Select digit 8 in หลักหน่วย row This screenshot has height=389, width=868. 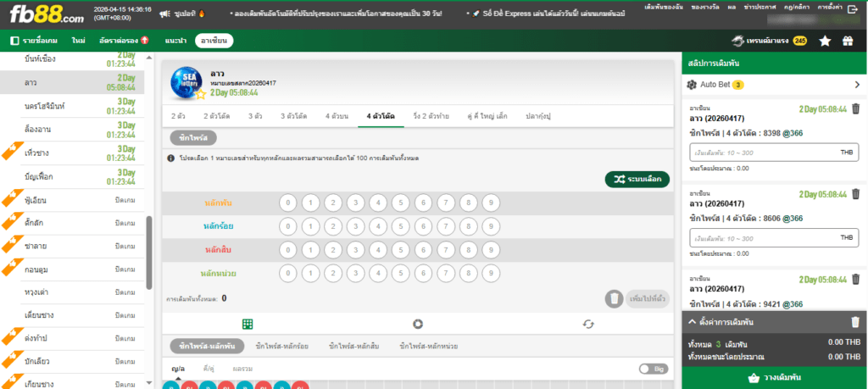[468, 274]
